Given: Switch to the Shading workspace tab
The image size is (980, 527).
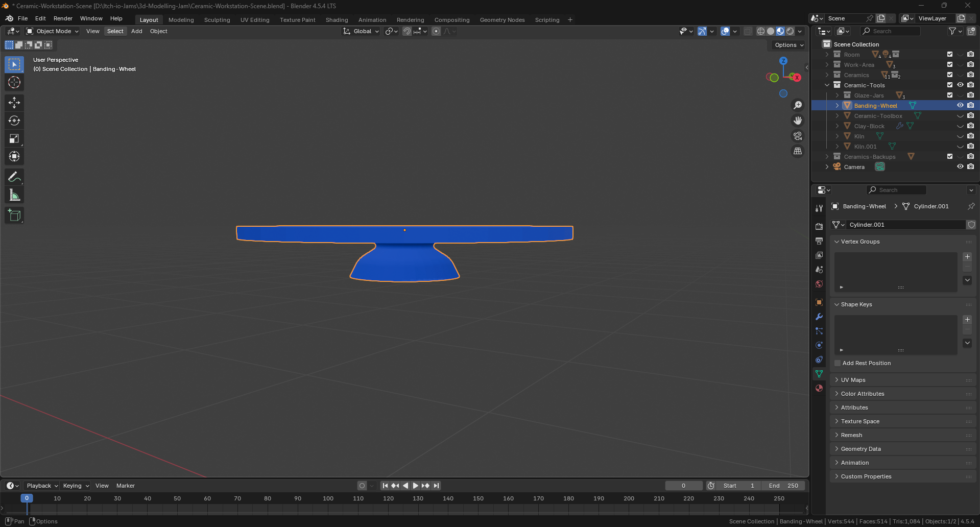Looking at the screenshot, I should [x=337, y=20].
